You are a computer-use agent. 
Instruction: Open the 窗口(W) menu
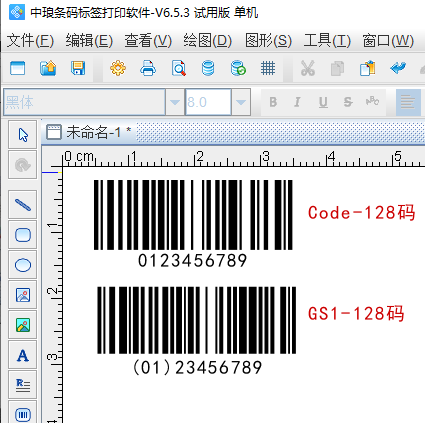tap(388, 41)
